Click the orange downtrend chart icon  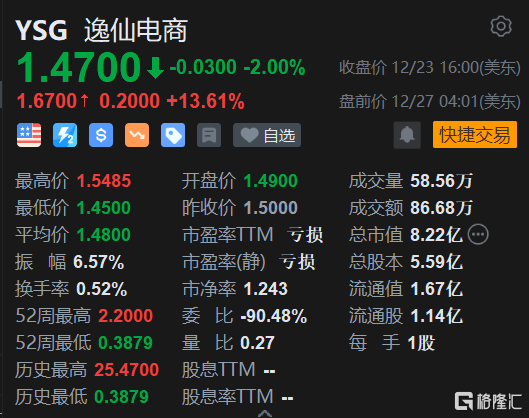point(137,135)
